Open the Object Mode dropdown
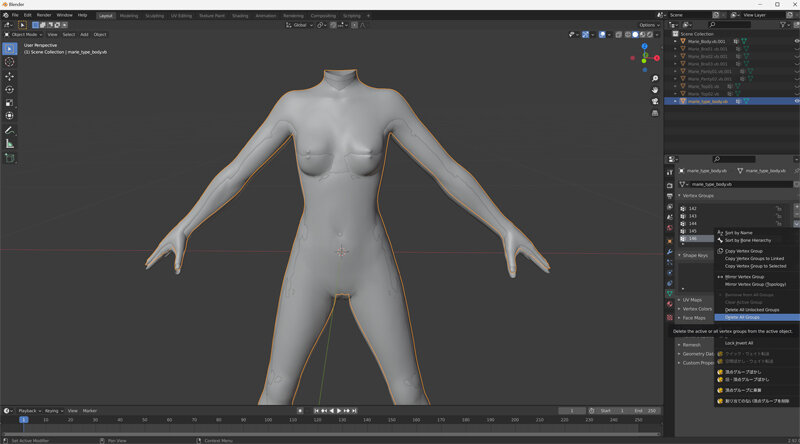800x444 pixels. point(23,35)
